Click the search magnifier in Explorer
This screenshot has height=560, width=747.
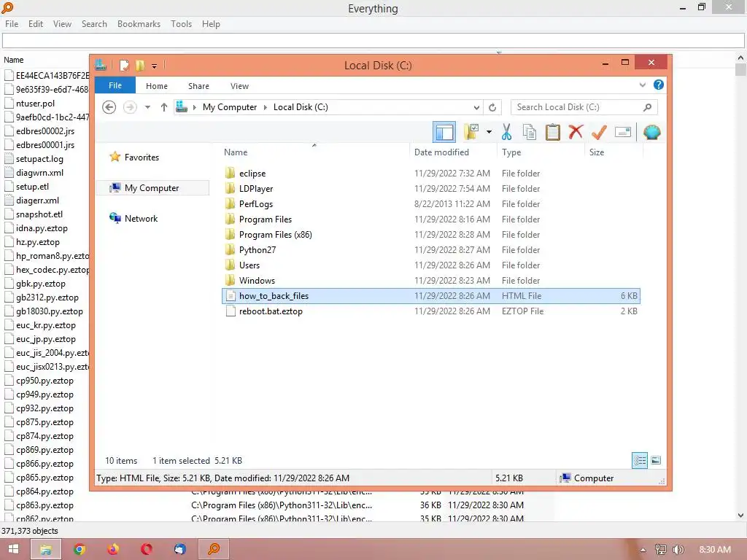point(647,107)
